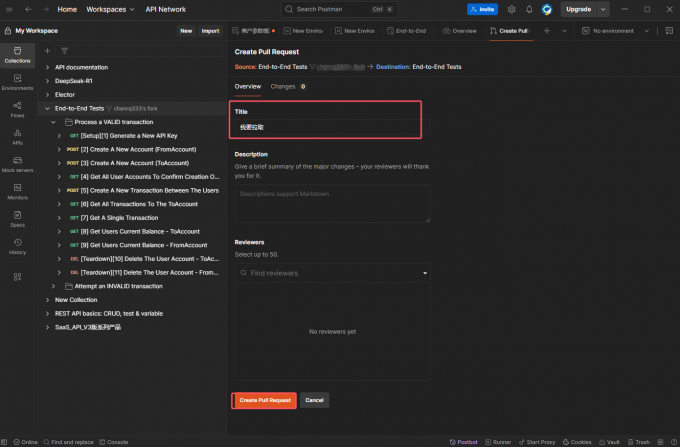680x447 pixels.
Task: Go back with the left arrow
Action: tap(28, 9)
